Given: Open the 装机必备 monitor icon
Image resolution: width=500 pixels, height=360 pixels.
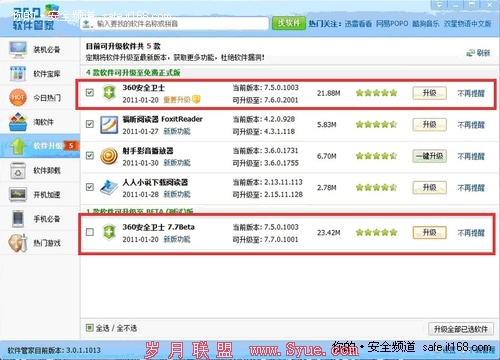Looking at the screenshot, I should (x=18, y=49).
